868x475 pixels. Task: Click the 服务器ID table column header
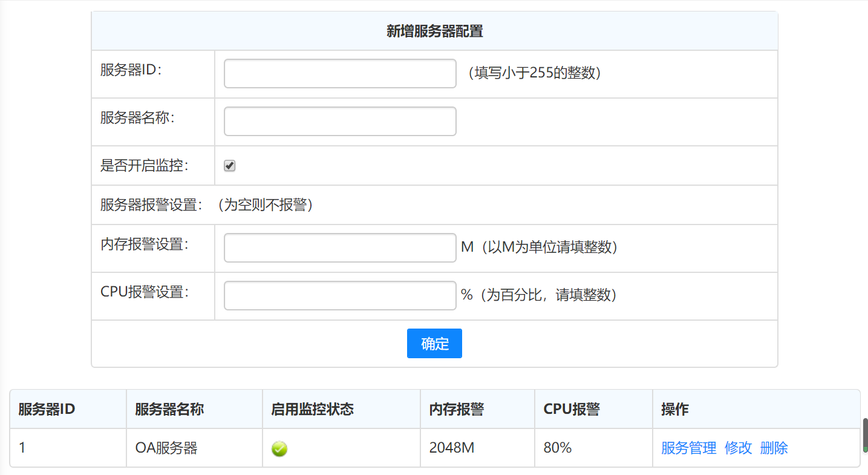(47, 409)
